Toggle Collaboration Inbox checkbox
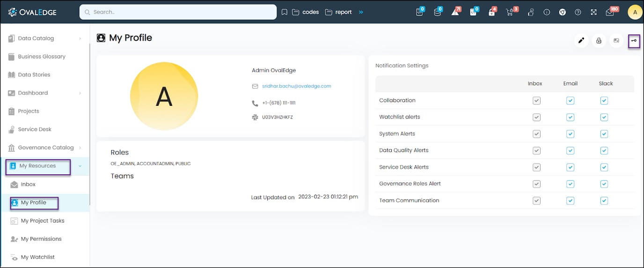 (536, 100)
